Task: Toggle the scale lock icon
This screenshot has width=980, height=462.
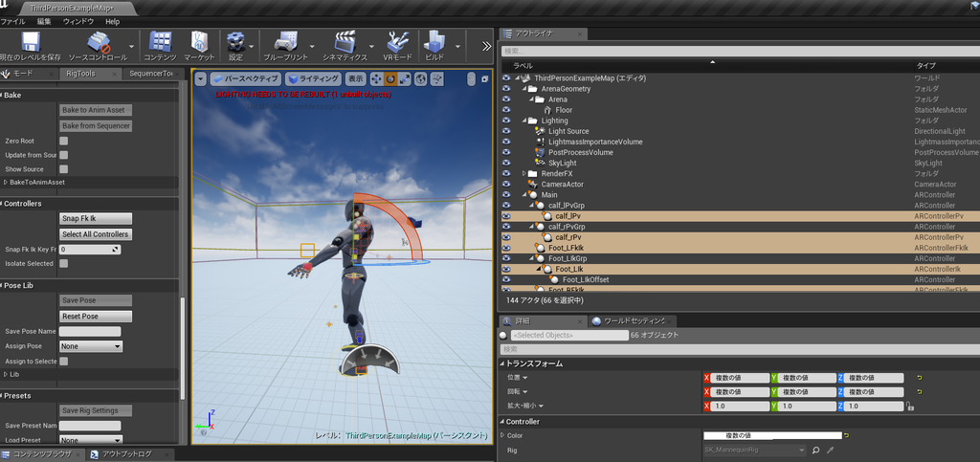Action: pos(910,406)
